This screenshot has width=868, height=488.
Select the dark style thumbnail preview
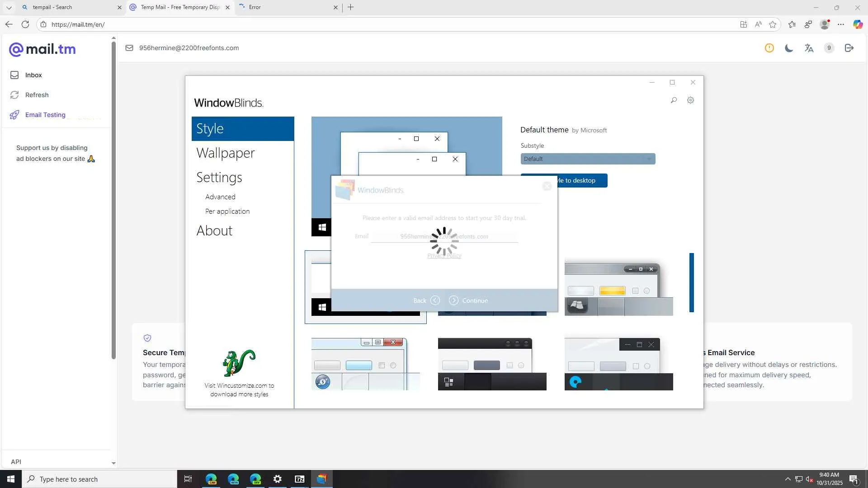point(492,364)
